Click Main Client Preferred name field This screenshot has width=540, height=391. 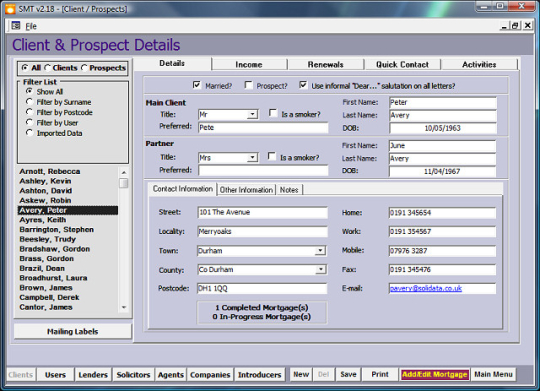[263, 127]
